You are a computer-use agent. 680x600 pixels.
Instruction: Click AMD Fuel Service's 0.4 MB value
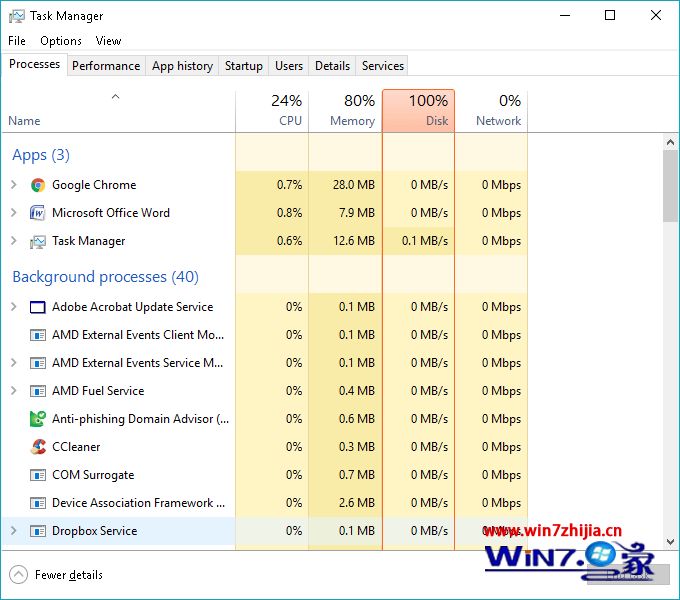(x=357, y=391)
